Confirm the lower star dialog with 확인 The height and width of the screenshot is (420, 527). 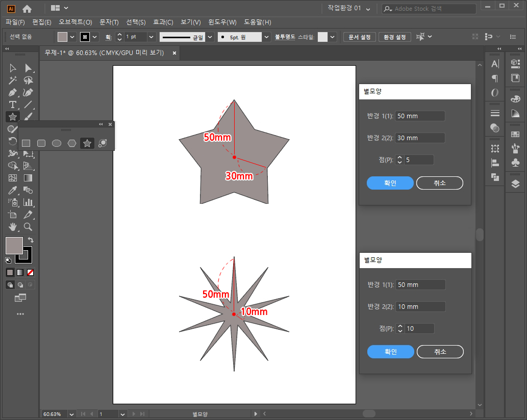(x=391, y=352)
